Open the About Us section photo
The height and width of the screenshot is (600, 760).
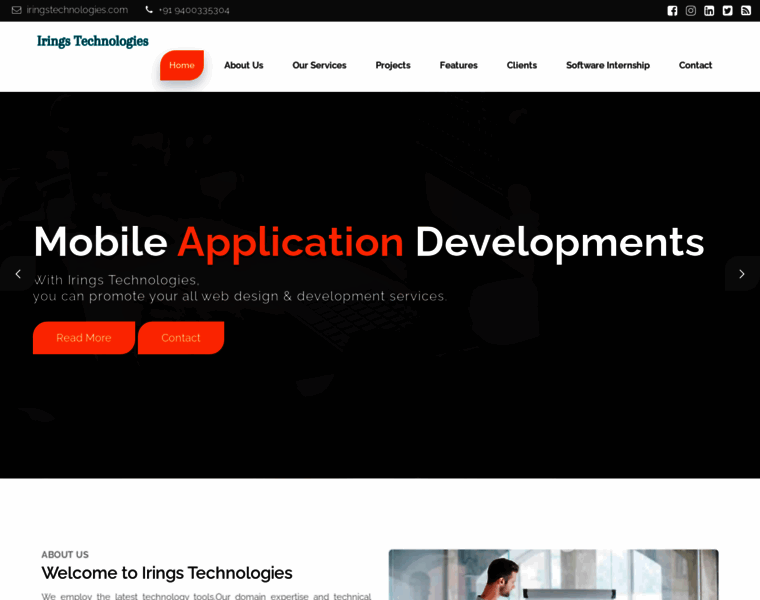[x=554, y=574]
